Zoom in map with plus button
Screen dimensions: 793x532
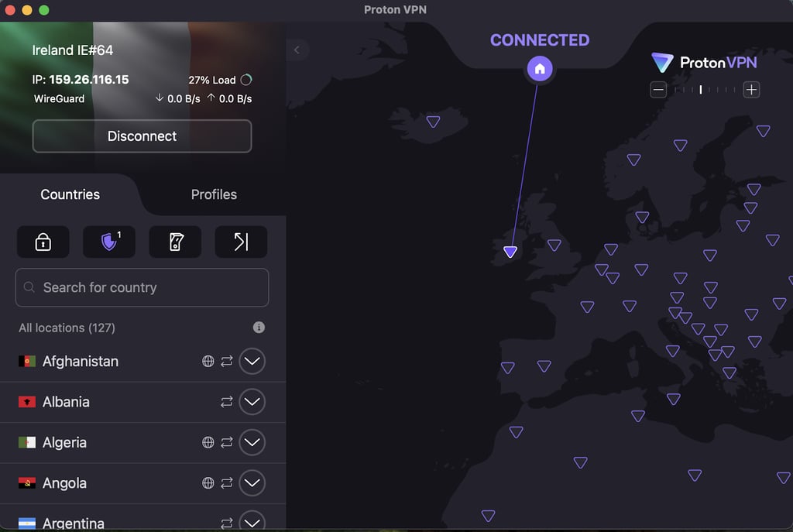tap(751, 90)
